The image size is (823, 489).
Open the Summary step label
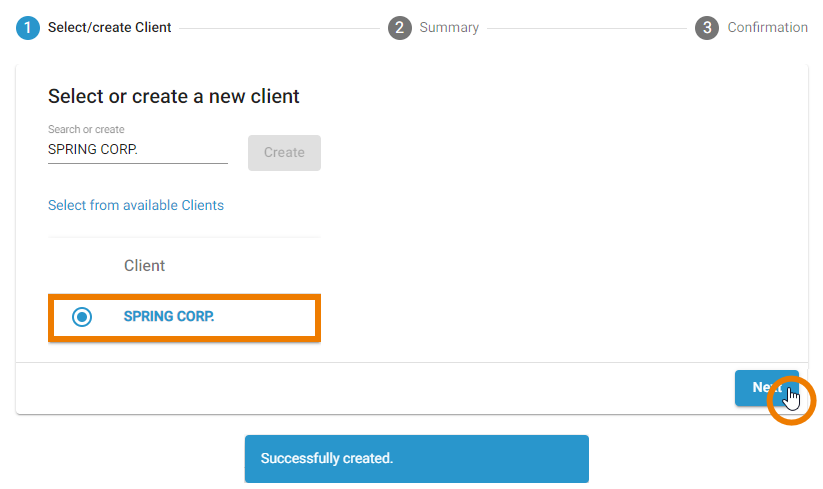click(449, 28)
